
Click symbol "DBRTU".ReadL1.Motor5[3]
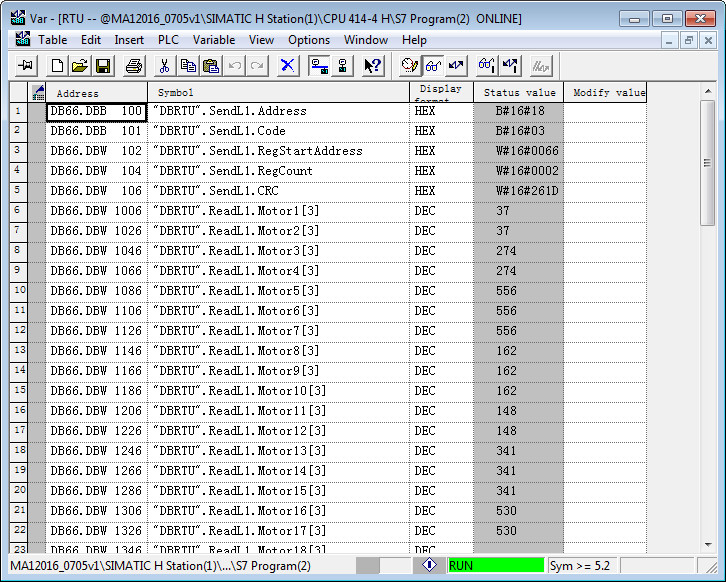coord(236,291)
